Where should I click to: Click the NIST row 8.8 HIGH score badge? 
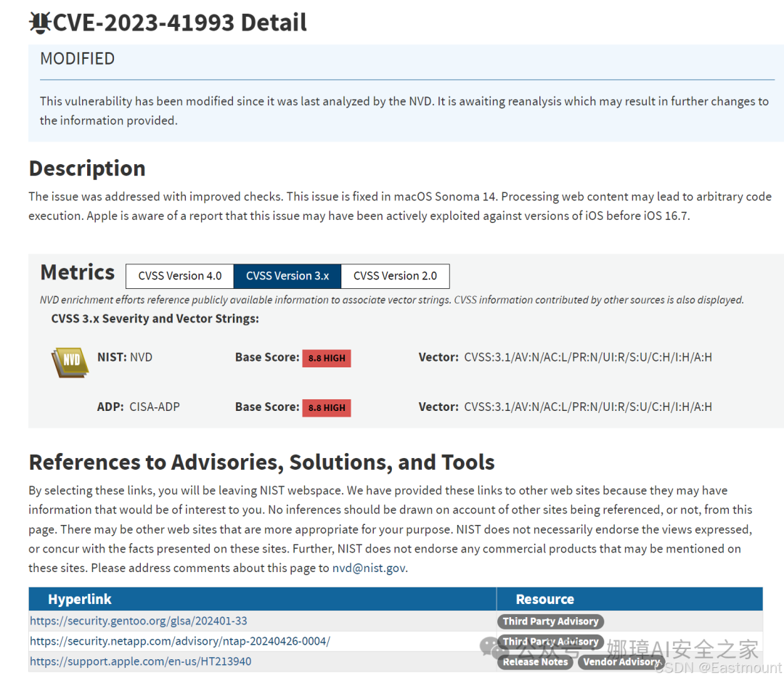pos(327,358)
